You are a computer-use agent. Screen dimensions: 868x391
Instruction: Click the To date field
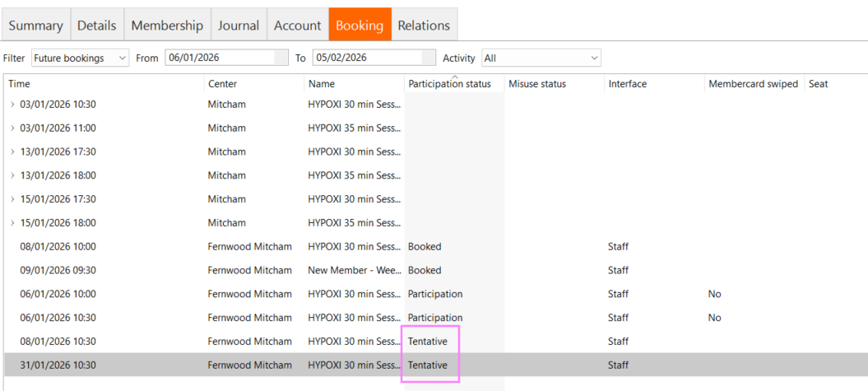365,58
